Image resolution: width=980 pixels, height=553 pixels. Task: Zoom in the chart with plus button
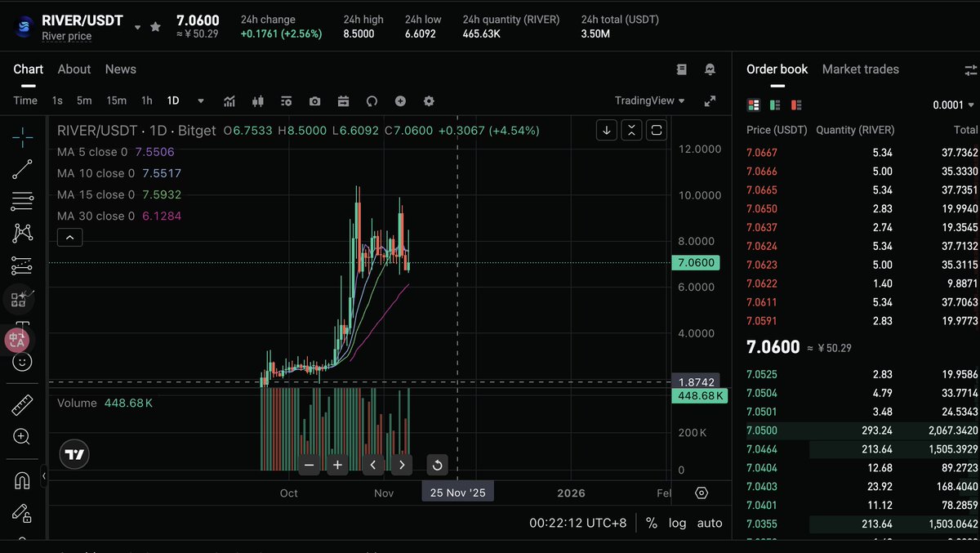(337, 465)
